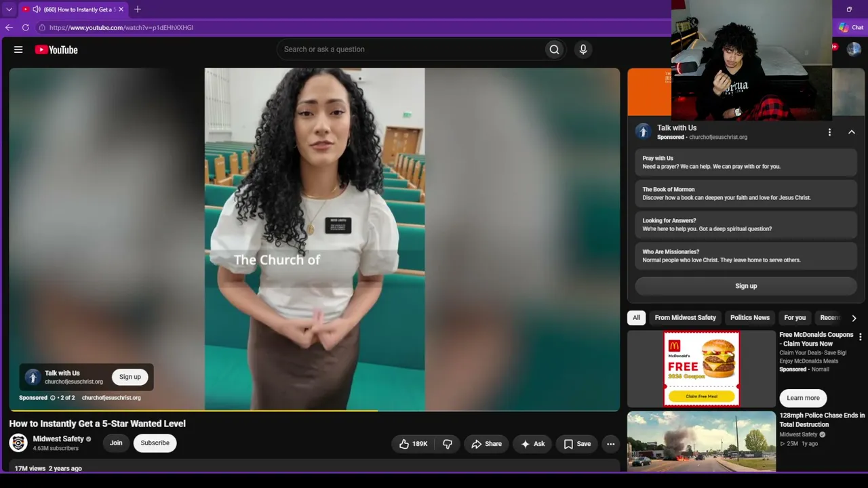The height and width of the screenshot is (488, 868).
Task: Open Talk with Us ad options menu
Action: coord(829,132)
